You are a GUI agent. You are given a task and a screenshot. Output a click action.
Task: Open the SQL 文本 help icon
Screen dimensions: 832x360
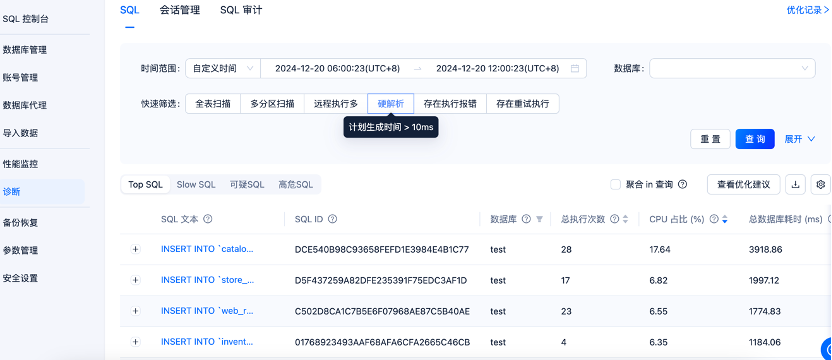pyautogui.click(x=208, y=219)
